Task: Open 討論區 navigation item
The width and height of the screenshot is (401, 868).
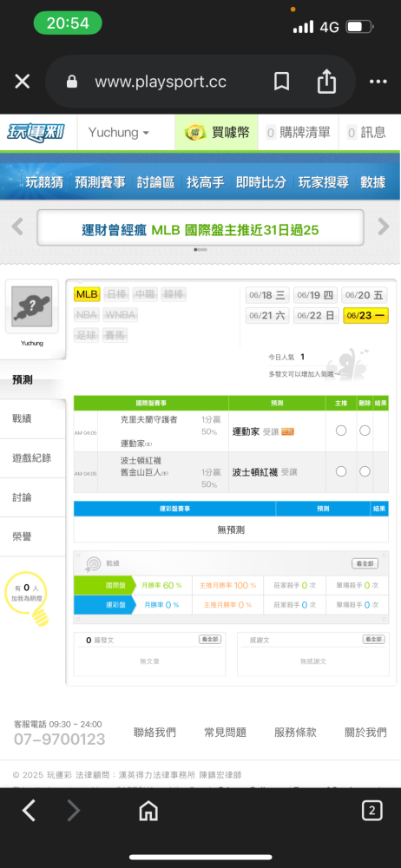Action: pyautogui.click(x=155, y=182)
